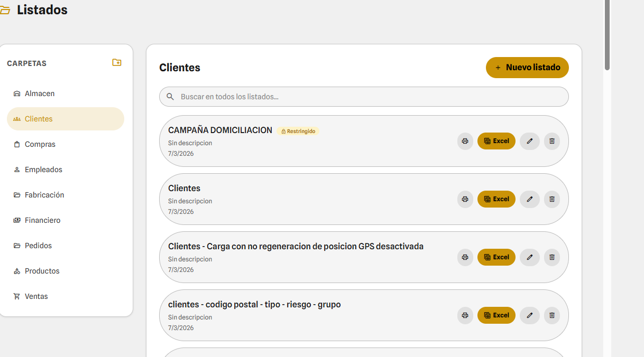
Task: Edit the Clientes listing card
Action: click(530, 199)
